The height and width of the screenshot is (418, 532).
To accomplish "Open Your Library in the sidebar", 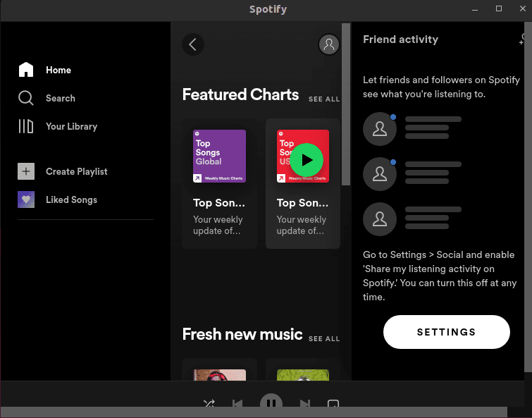I will [x=58, y=126].
